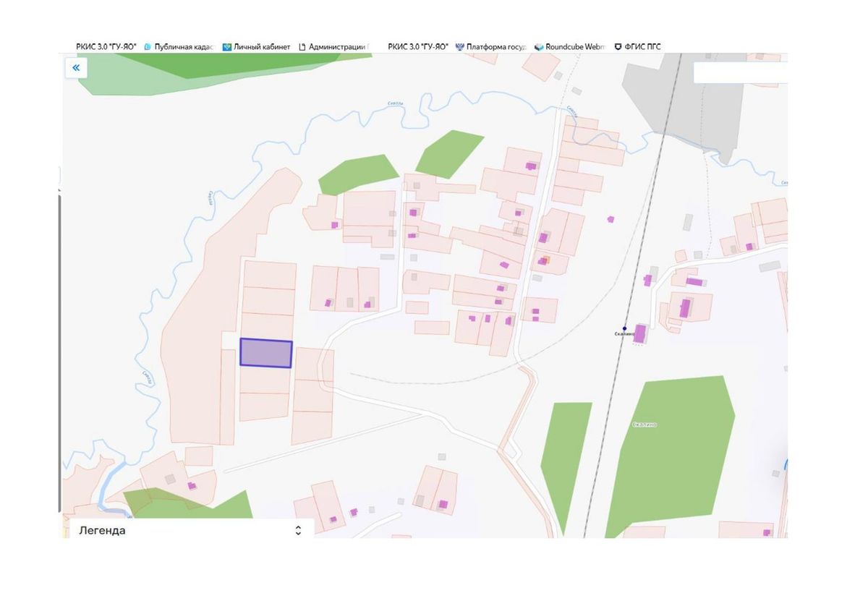Open the Публичная кадастровая bookmark

[179, 47]
